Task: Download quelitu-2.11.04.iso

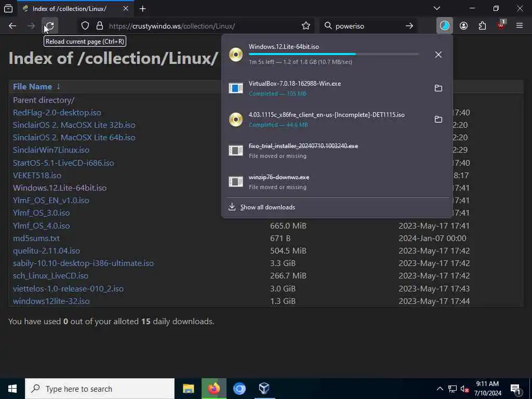Action: tap(46, 251)
